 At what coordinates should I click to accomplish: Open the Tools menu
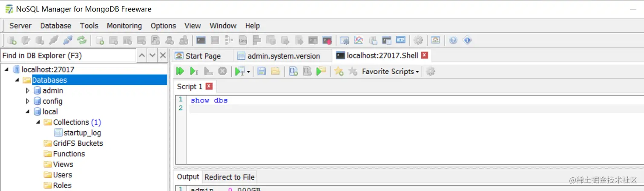[x=89, y=26]
